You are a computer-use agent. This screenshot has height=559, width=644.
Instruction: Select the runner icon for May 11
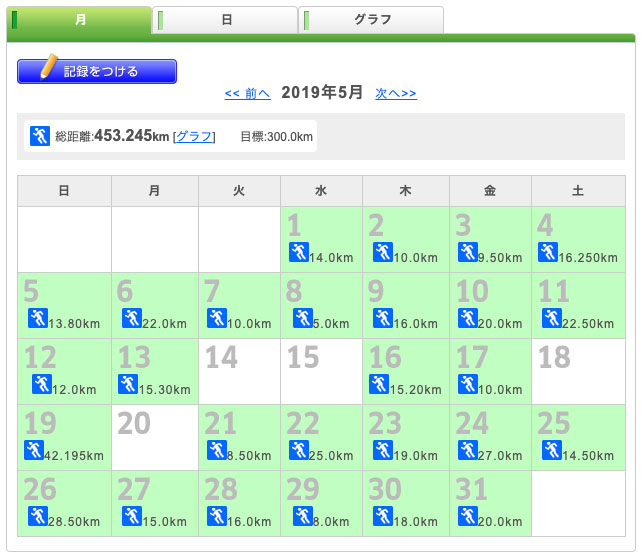point(552,318)
